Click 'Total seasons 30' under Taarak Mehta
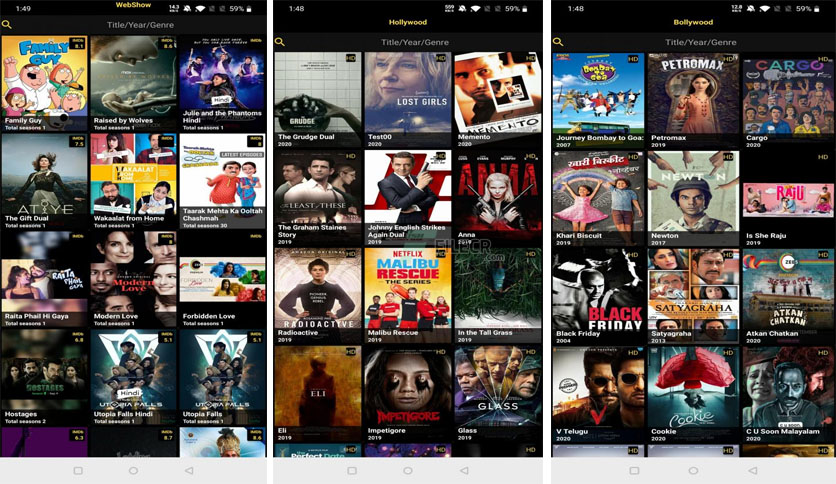Screen dimensions: 836x484 205,225
